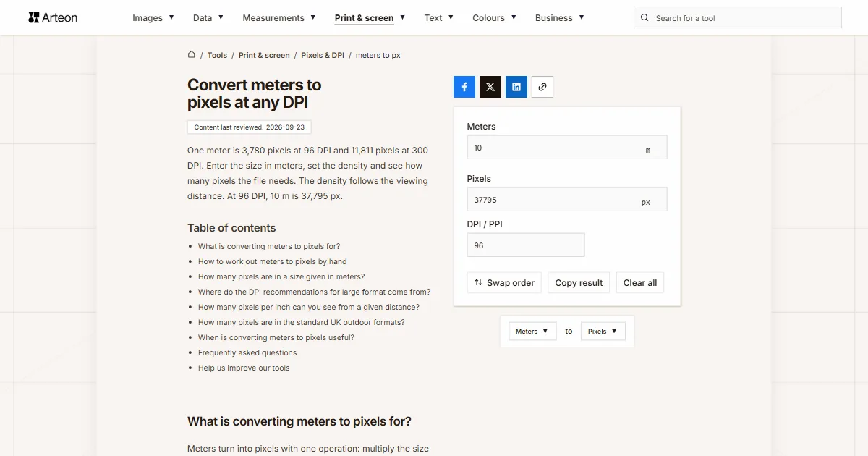The image size is (868, 456).
Task: Share this page on Facebook
Action: [464, 87]
